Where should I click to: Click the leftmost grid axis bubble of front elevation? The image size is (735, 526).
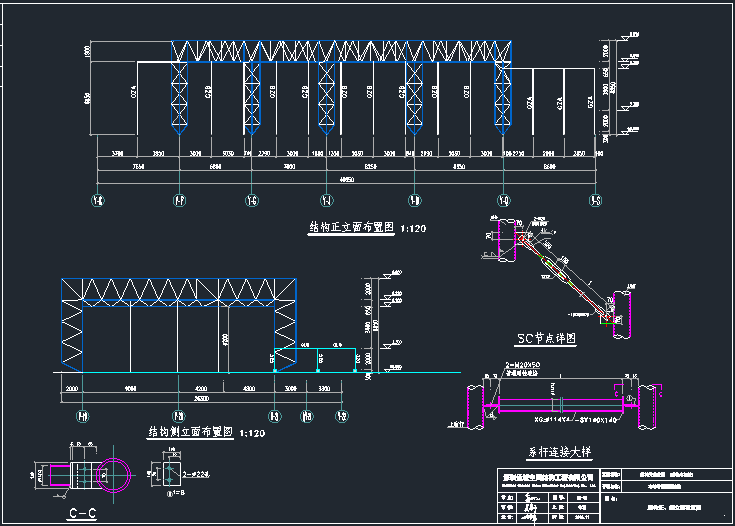tap(97, 200)
